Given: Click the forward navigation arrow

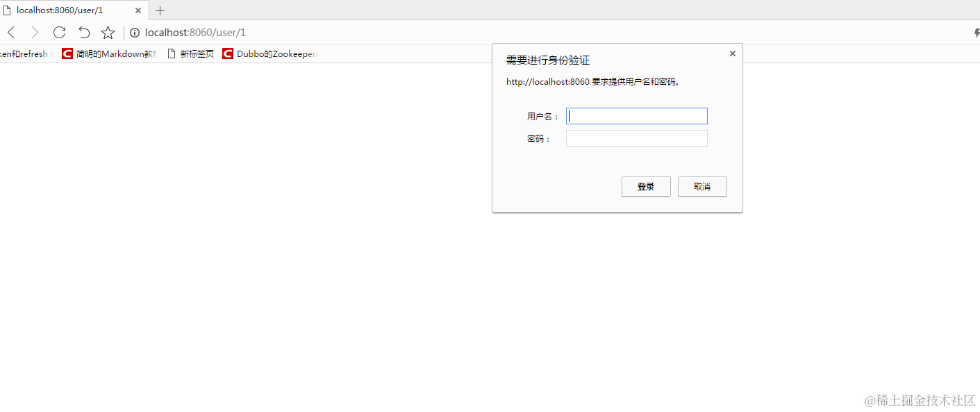Looking at the screenshot, I should pos(35,32).
